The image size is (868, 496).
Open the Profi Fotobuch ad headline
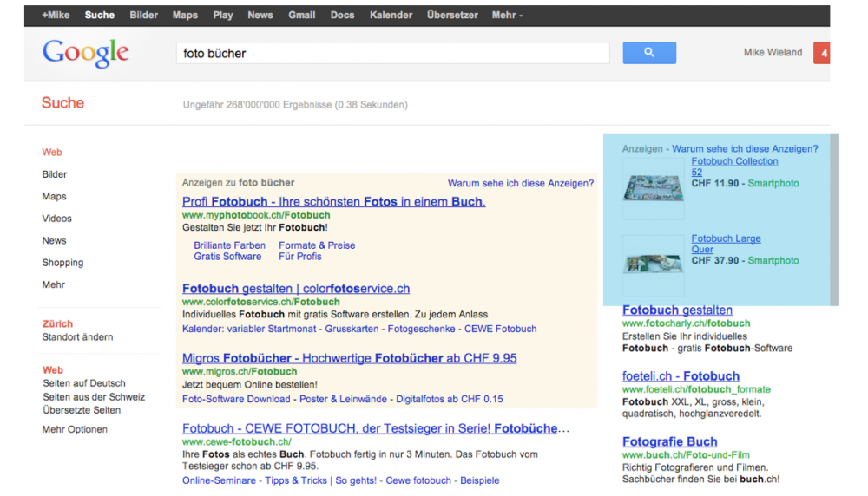tap(334, 202)
